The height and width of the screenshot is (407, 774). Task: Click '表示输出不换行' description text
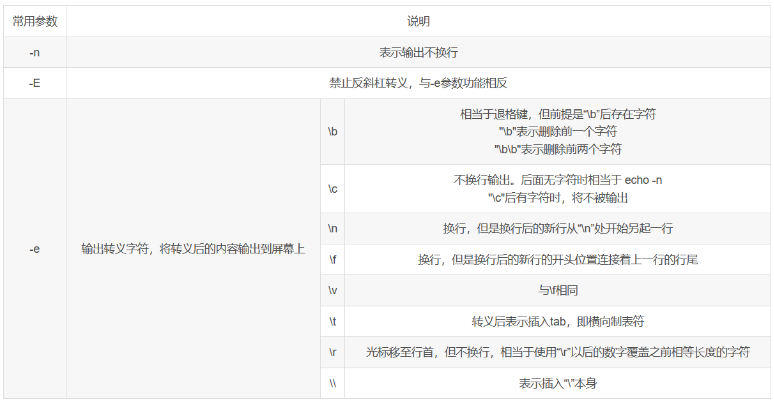click(x=418, y=52)
